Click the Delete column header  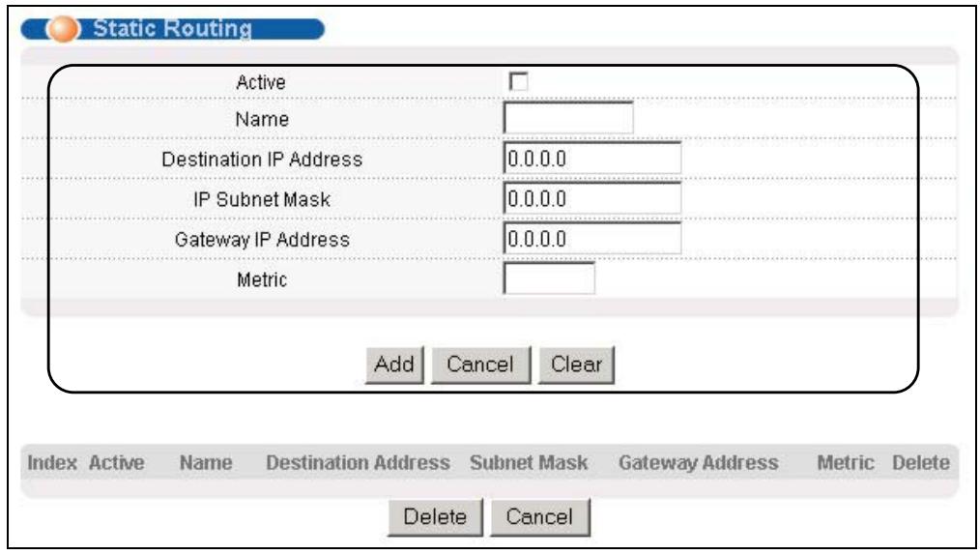click(x=921, y=463)
